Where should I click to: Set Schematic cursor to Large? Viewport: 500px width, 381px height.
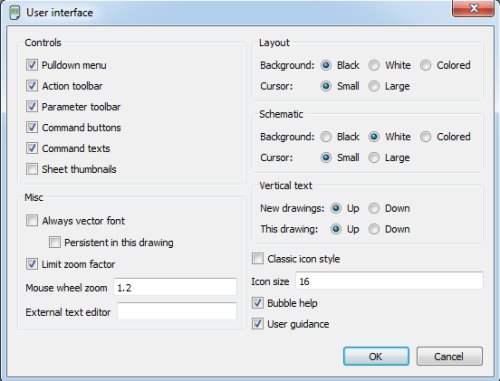[374, 157]
